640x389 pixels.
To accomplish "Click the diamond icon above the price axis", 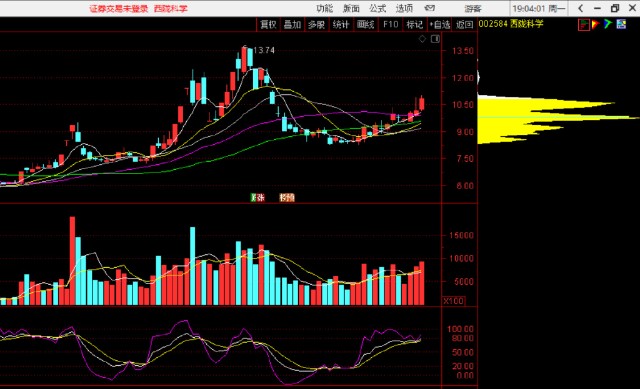I will [x=422, y=39].
